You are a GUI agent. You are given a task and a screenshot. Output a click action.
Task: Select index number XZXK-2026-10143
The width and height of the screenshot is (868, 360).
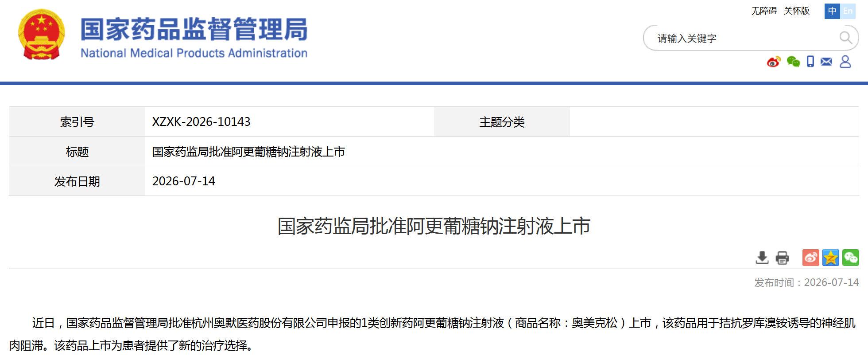[201, 121]
